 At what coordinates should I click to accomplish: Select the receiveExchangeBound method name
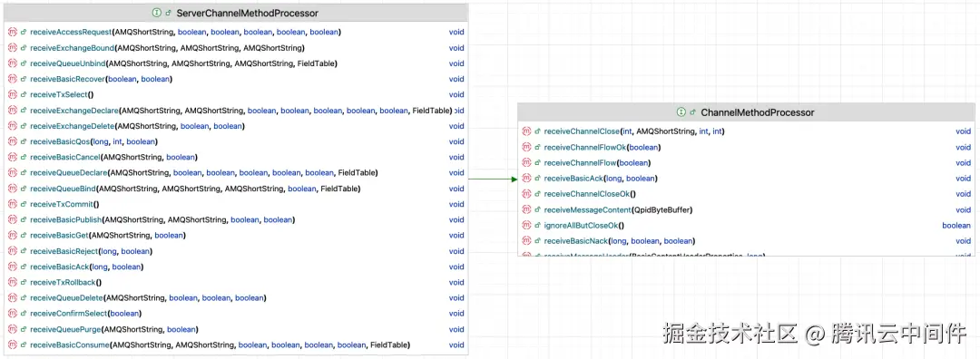pos(72,47)
